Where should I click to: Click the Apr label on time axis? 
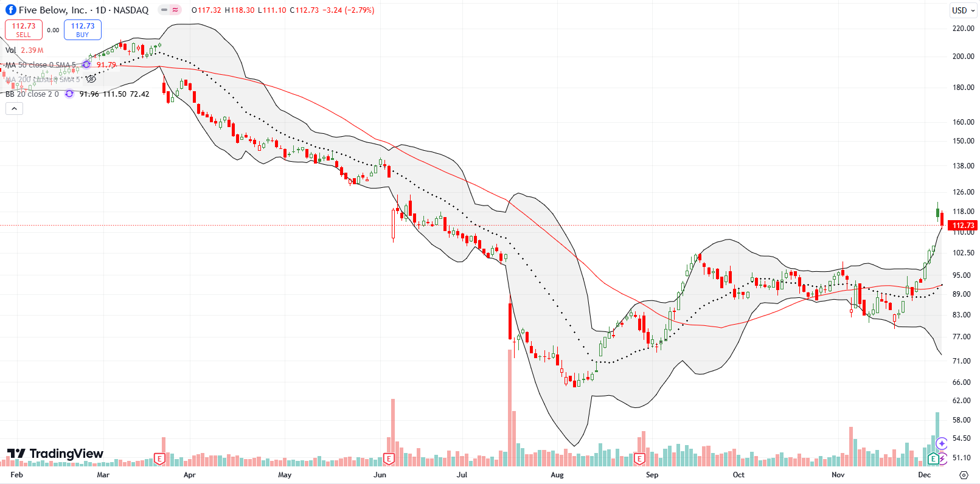(x=190, y=475)
